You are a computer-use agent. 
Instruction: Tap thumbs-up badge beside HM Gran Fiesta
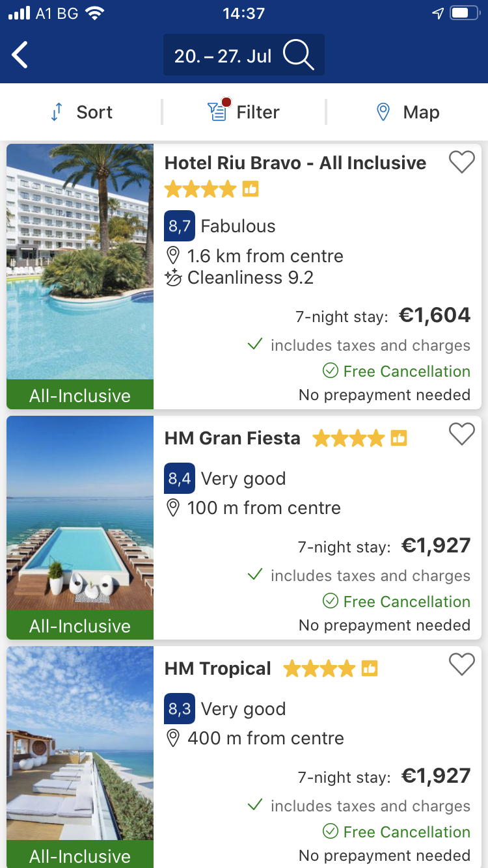399,439
